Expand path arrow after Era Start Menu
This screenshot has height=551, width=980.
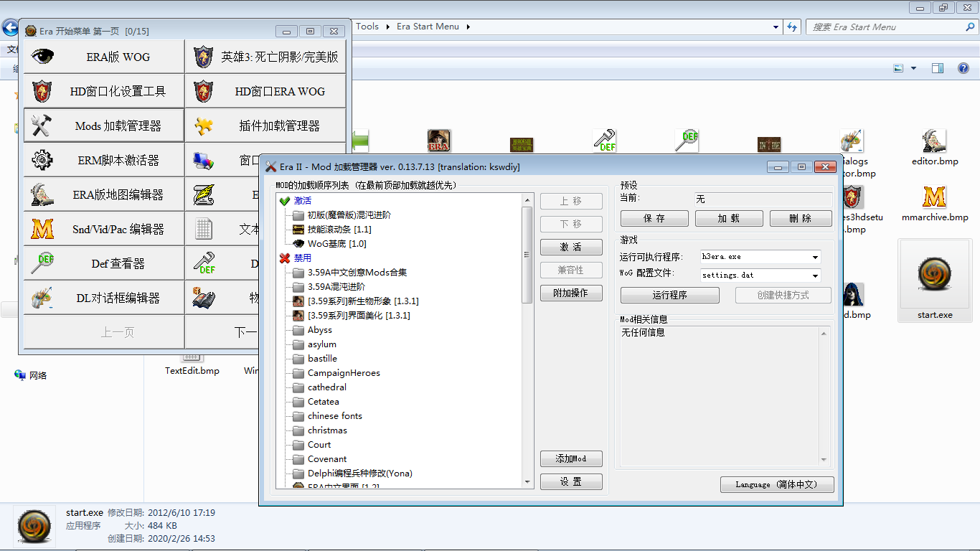pyautogui.click(x=468, y=27)
